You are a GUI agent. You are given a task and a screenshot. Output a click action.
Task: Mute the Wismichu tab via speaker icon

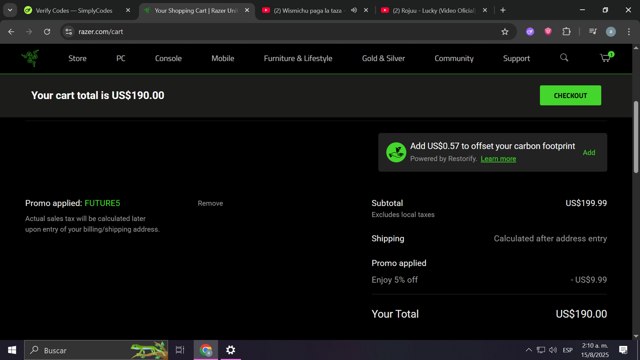[354, 10]
